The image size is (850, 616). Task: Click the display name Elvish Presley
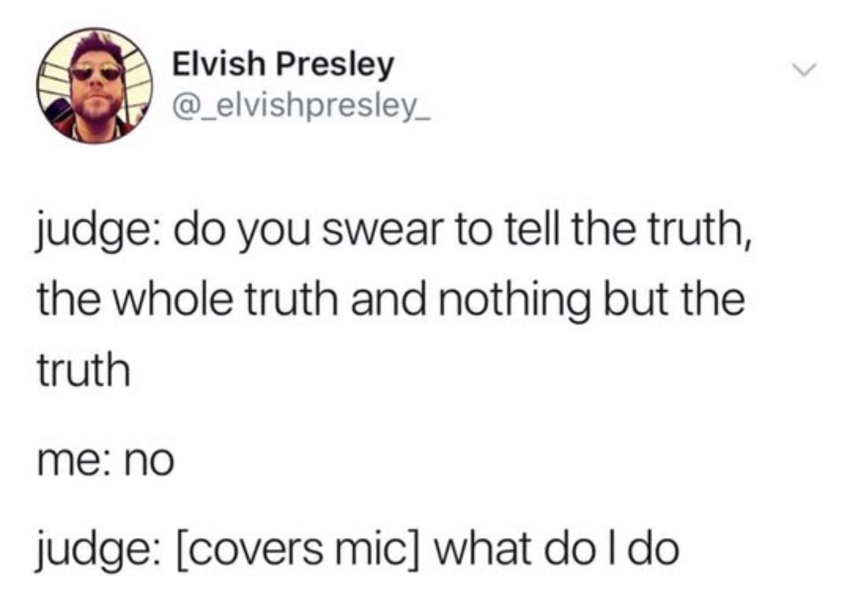click(283, 64)
